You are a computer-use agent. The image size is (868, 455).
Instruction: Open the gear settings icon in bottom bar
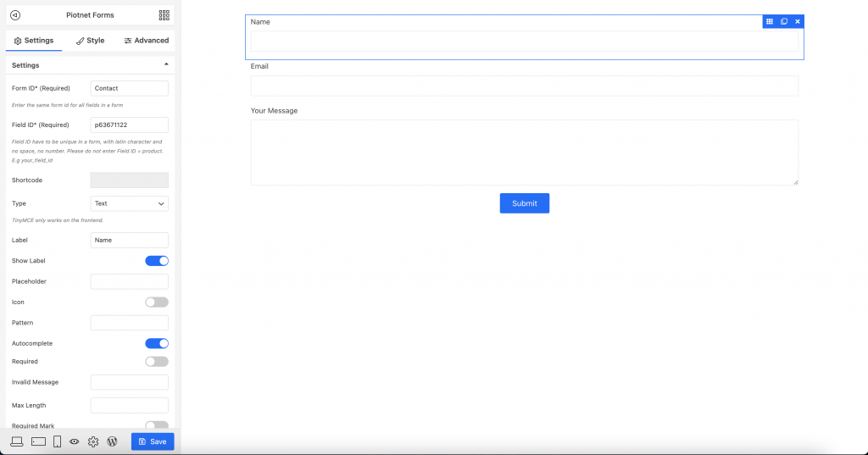click(x=93, y=441)
